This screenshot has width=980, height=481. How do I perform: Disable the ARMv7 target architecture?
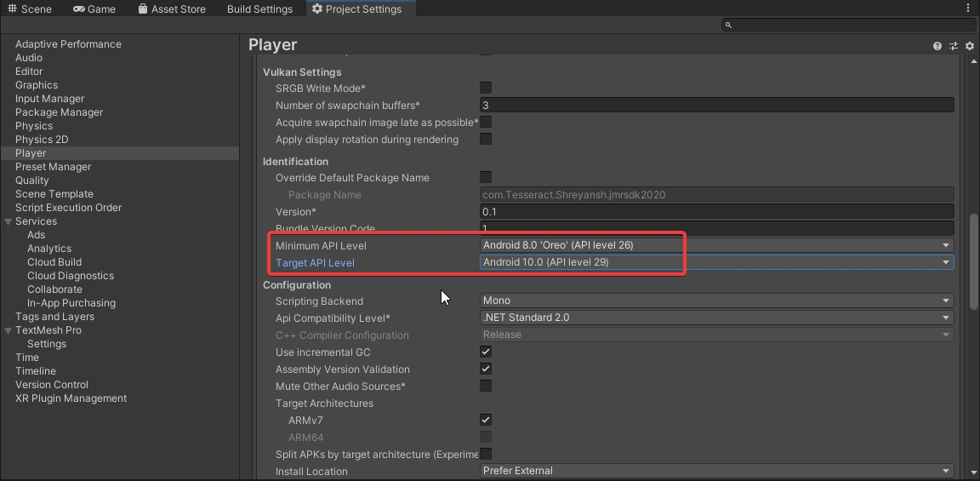[x=486, y=420]
